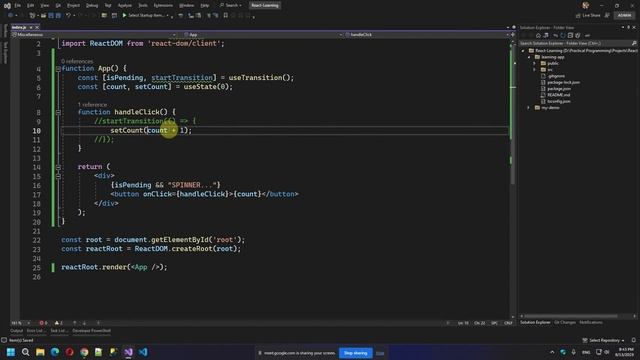Collapse the handleClick function code block
Image resolution: width=640 pixels, height=360 pixels.
click(58, 112)
